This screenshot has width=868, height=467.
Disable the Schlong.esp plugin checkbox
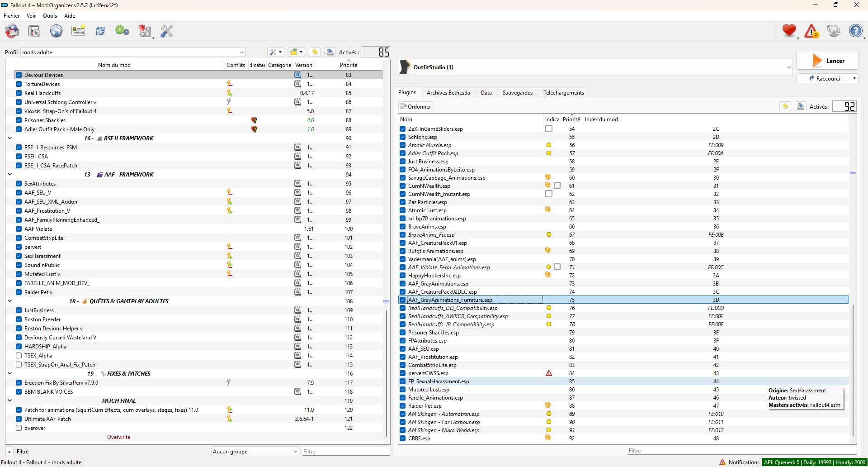[x=402, y=137]
